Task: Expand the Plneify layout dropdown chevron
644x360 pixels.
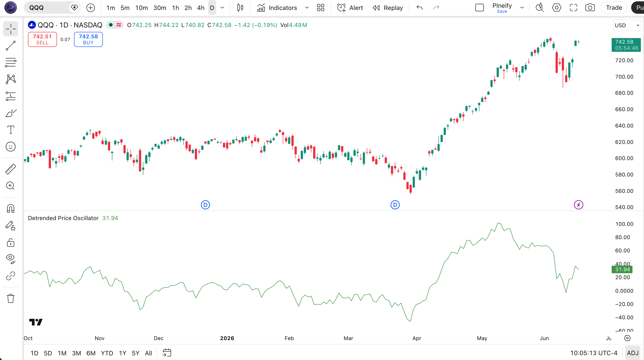Action: coord(522,8)
